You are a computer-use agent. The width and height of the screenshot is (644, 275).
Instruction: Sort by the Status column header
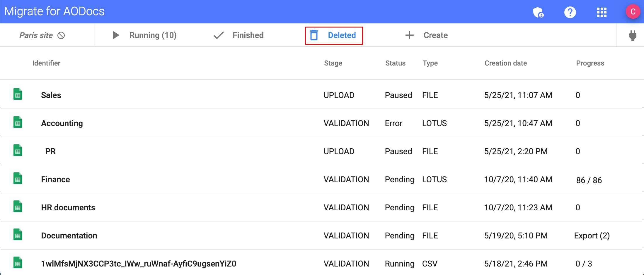pyautogui.click(x=395, y=63)
